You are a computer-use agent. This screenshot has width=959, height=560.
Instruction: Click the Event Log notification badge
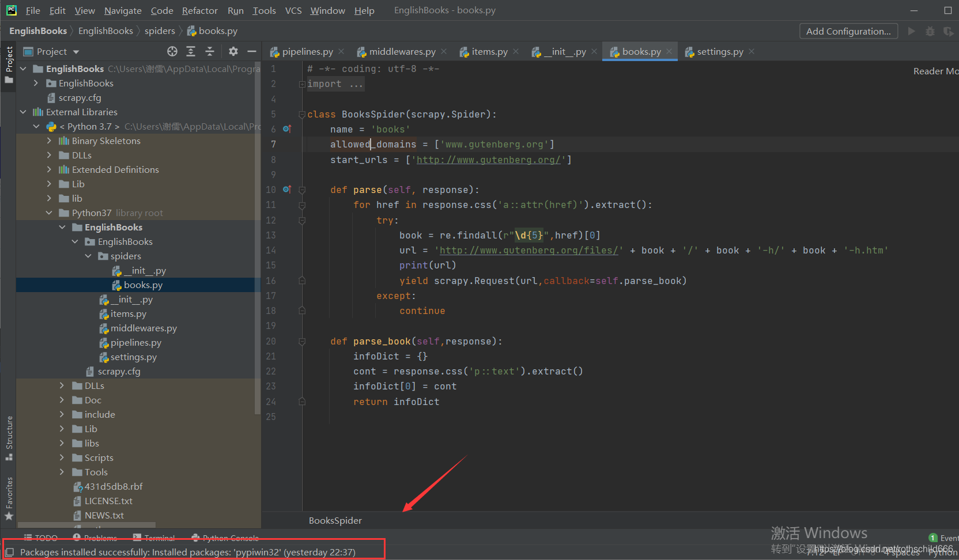(x=933, y=538)
